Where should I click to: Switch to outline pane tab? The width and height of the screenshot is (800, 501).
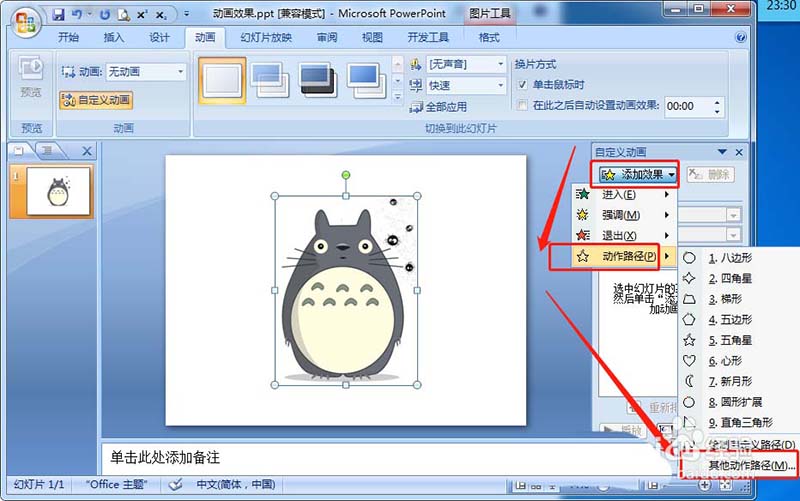point(47,151)
